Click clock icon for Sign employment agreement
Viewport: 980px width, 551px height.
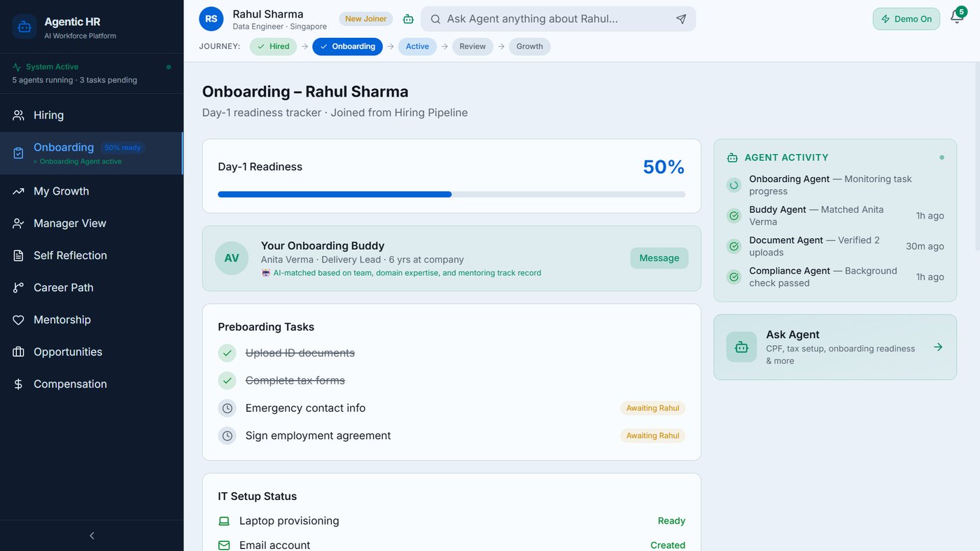227,435
